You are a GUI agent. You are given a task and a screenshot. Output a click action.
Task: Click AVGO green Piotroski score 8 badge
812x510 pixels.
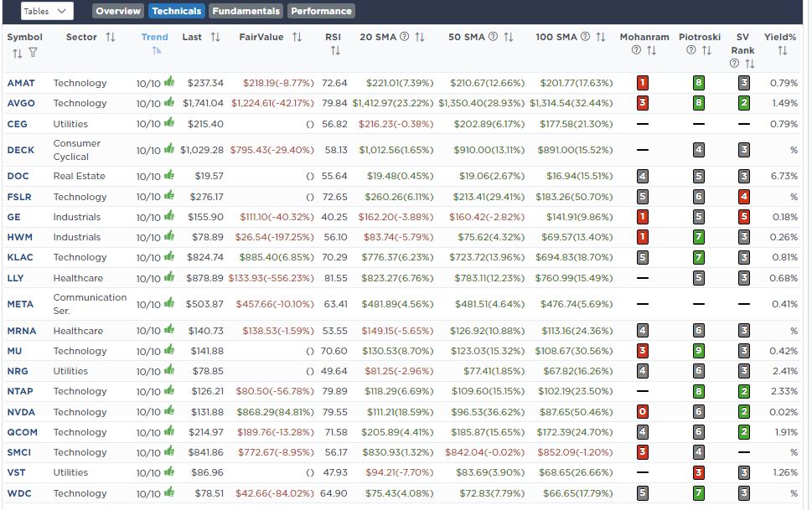(699, 103)
